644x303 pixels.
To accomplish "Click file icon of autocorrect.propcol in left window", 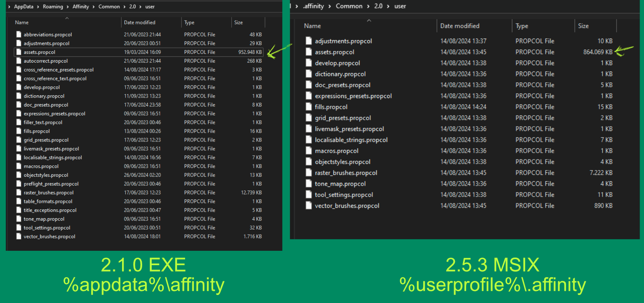I will coord(18,61).
